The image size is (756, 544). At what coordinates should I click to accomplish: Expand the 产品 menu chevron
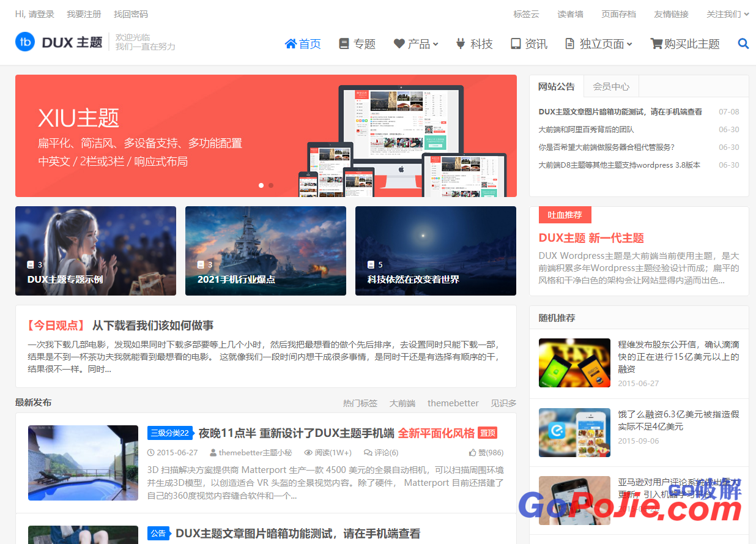click(x=435, y=44)
